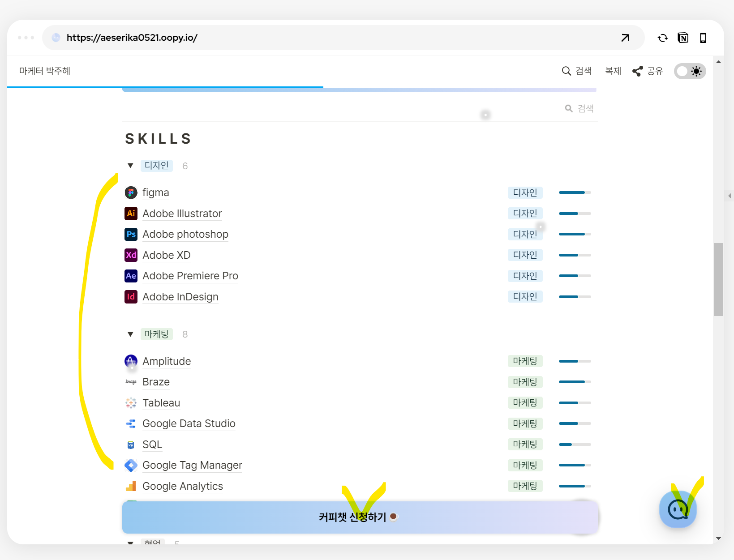
Task: Click the SQL proficiency bar
Action: point(575,445)
